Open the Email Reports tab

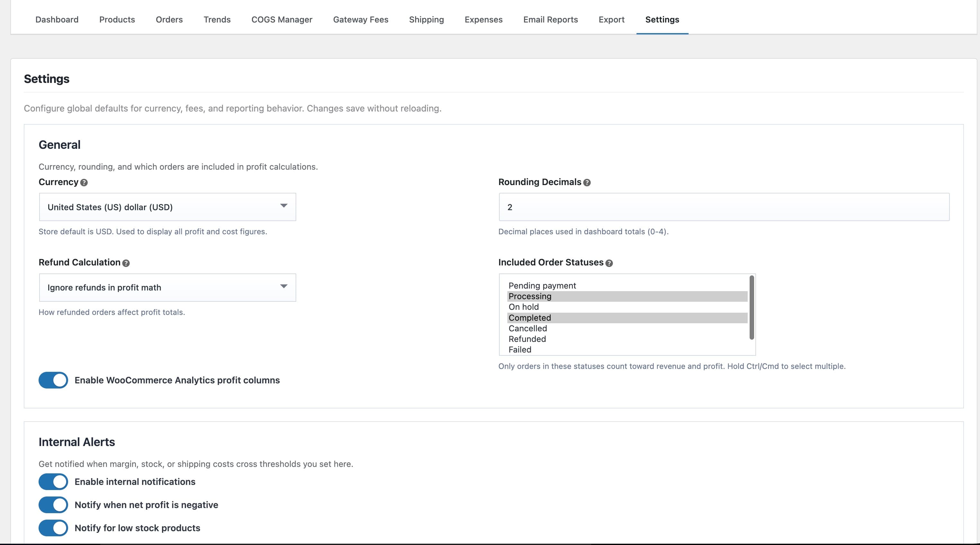(550, 19)
